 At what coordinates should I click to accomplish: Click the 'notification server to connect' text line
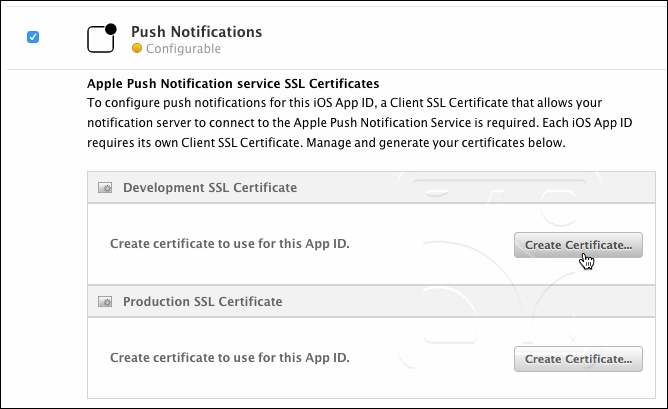point(360,123)
